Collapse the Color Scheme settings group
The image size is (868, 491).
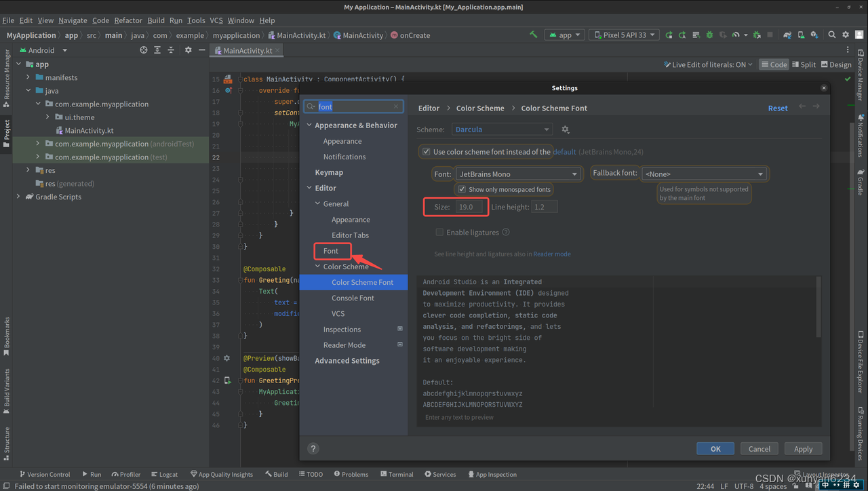click(x=317, y=267)
